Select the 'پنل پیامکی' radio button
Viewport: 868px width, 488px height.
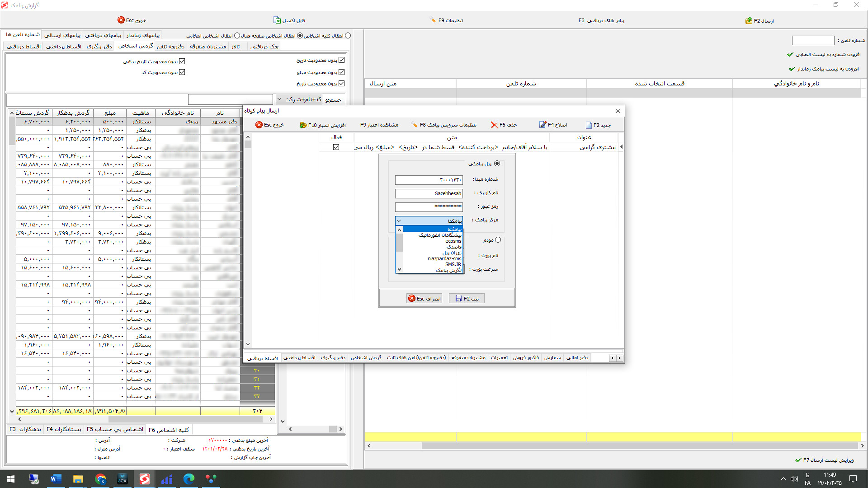497,164
